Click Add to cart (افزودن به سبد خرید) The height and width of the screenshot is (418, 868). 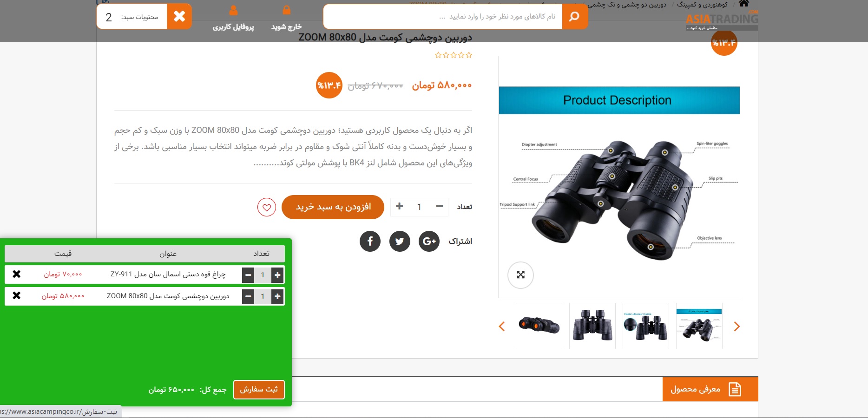(333, 207)
